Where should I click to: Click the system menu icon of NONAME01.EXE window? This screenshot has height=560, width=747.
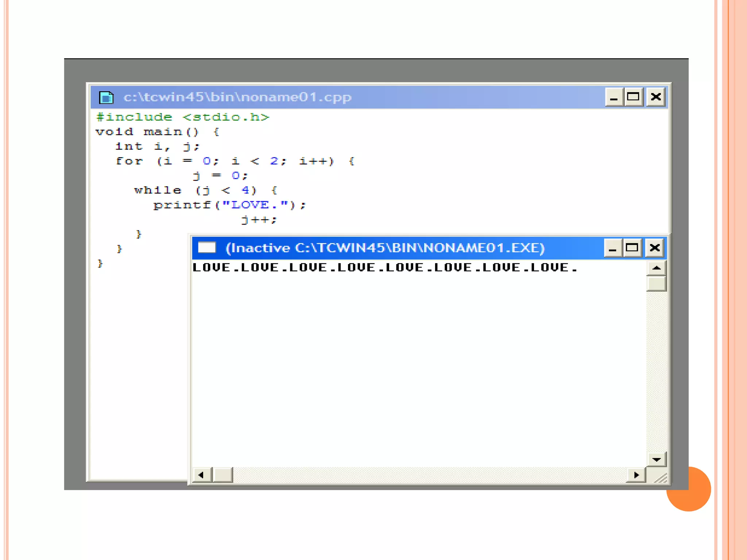point(207,248)
